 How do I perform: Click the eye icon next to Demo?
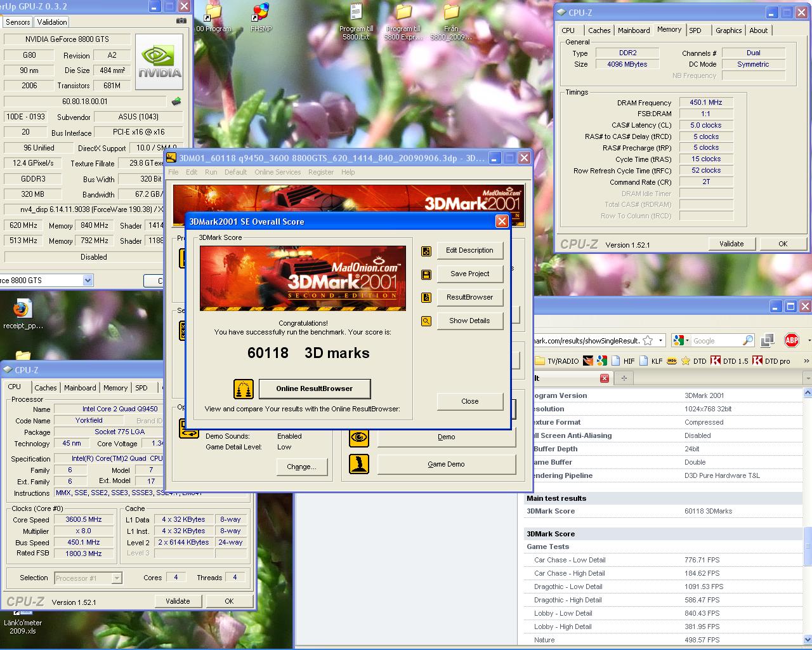tap(359, 437)
